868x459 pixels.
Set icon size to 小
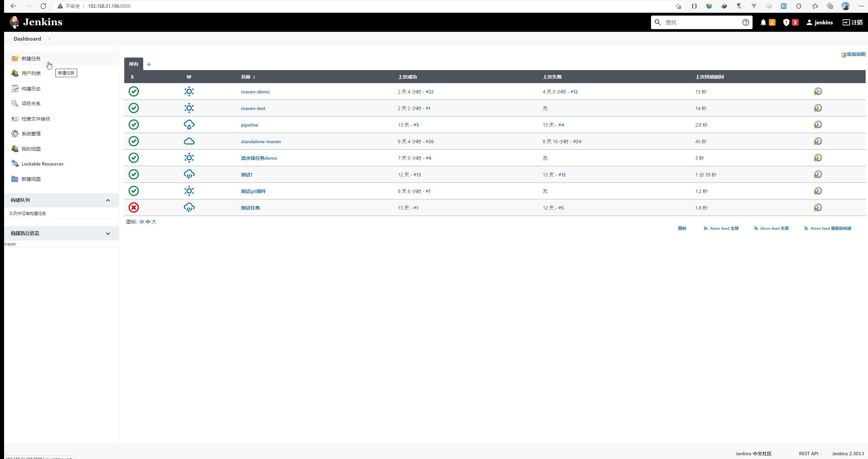142,222
